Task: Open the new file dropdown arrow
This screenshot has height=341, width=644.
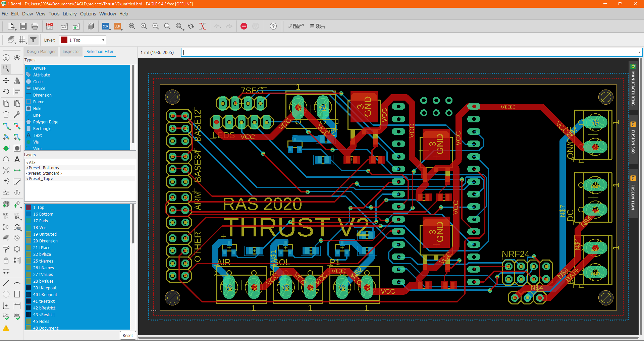Action: 16,30
